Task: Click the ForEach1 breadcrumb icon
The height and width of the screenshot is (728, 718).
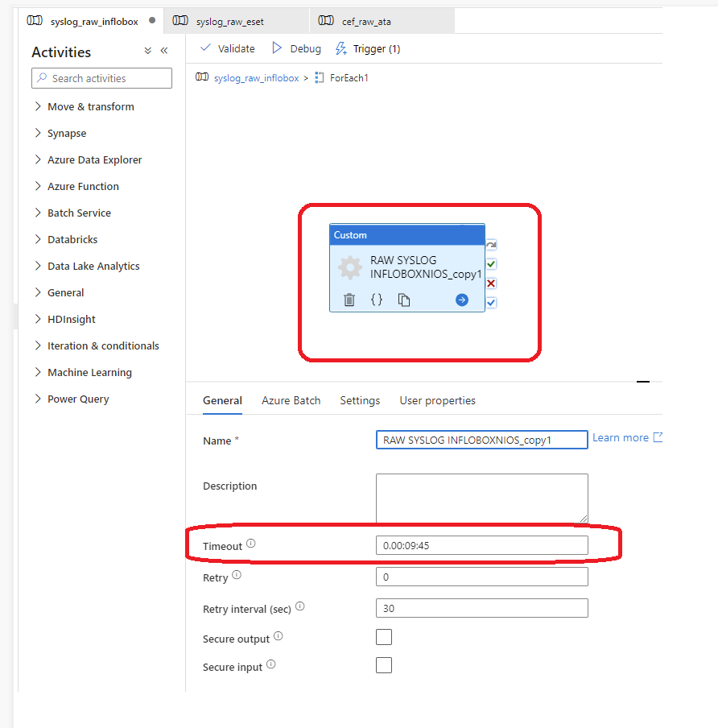Action: [x=319, y=77]
